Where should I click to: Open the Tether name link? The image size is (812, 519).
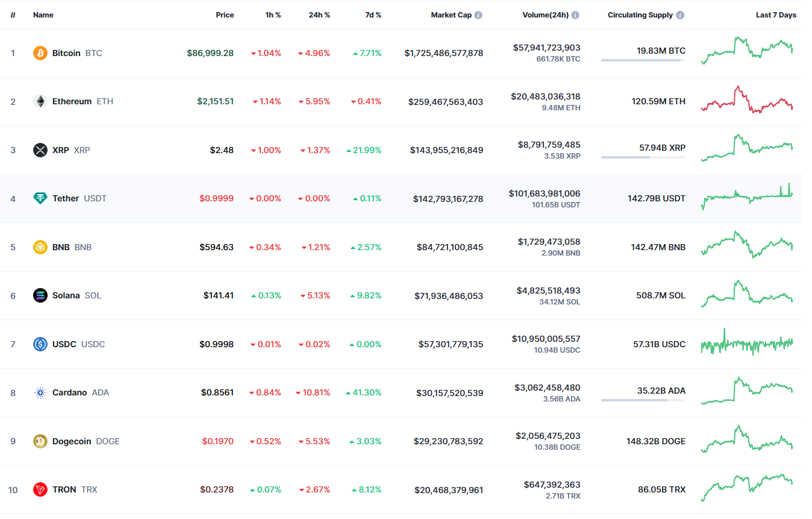pos(66,198)
